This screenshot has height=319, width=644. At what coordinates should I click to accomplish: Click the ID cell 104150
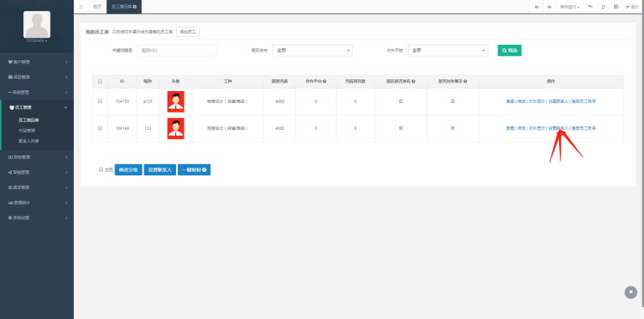[122, 101]
